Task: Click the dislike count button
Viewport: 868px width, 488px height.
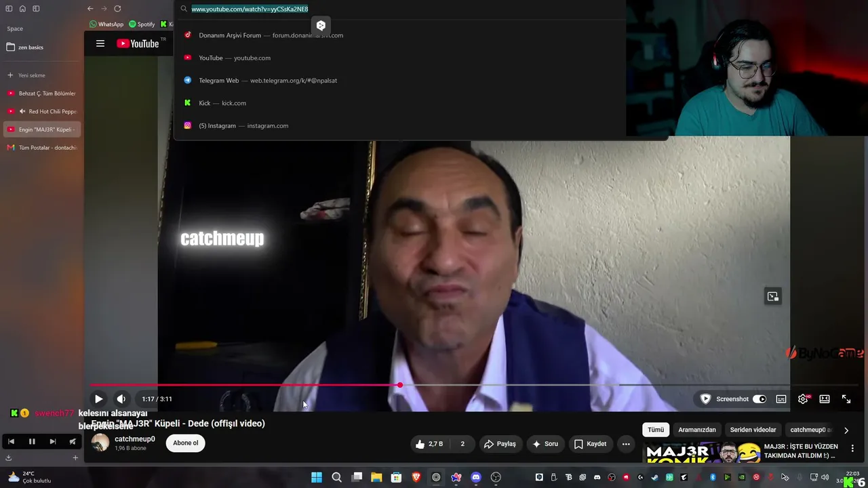Action: pyautogui.click(x=462, y=444)
